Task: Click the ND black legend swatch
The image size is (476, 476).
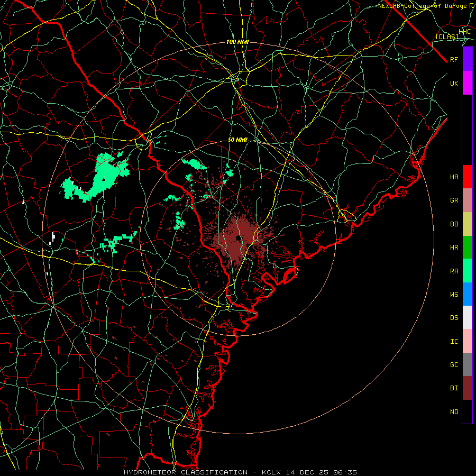Action: pos(467,411)
